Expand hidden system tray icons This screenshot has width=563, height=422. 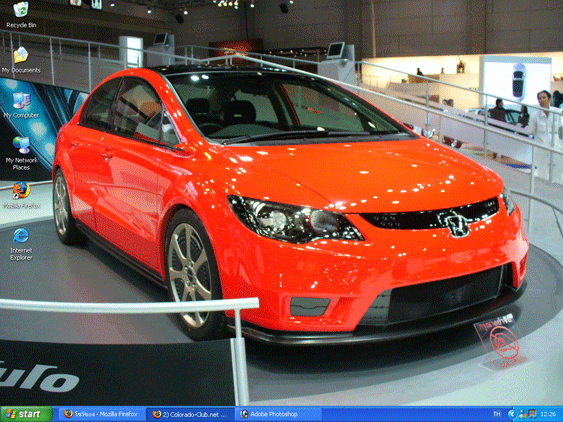(512, 414)
